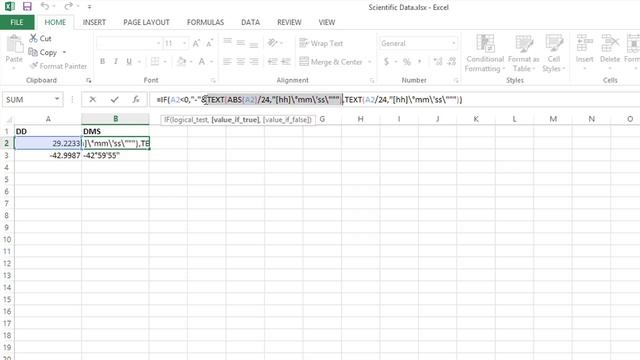This screenshot has height=360, width=640.
Task: Open the Number dialog launcher
Action: click(x=456, y=81)
